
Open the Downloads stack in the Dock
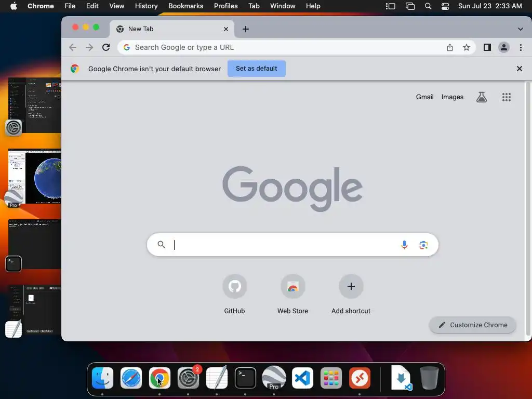(401, 378)
